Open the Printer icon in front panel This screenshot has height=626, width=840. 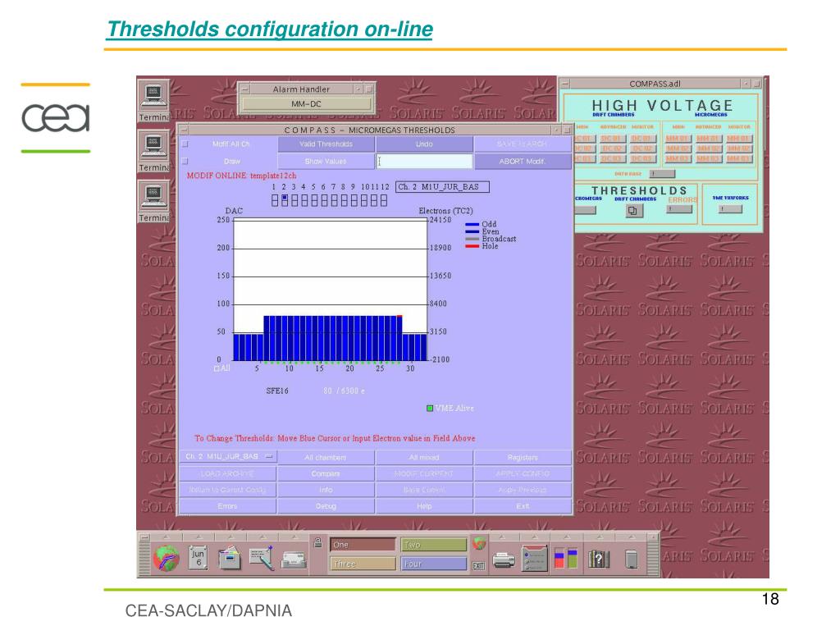[504, 560]
